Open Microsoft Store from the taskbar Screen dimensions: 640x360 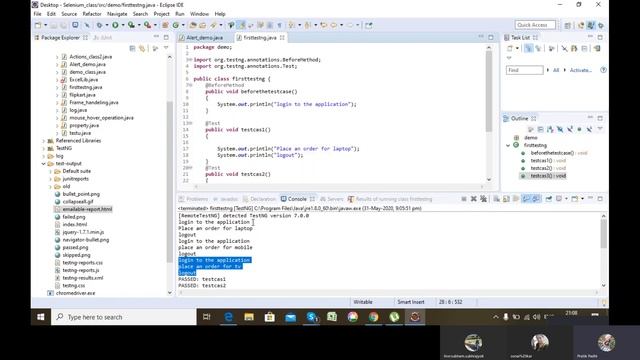270,317
